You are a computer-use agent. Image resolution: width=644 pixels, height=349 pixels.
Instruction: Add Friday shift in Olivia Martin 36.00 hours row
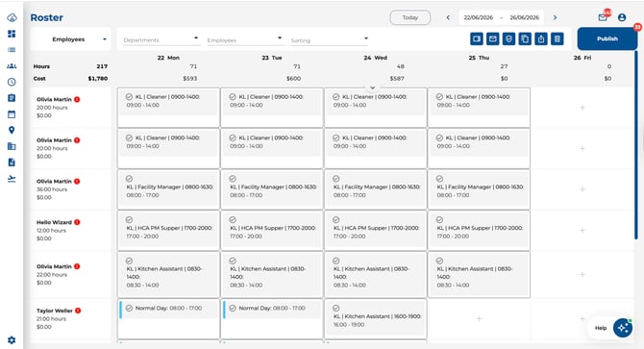582,189
